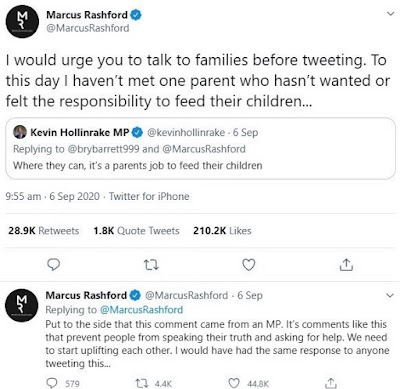Open Kevin Hollinrake MP's small avatar

pos(20,132)
